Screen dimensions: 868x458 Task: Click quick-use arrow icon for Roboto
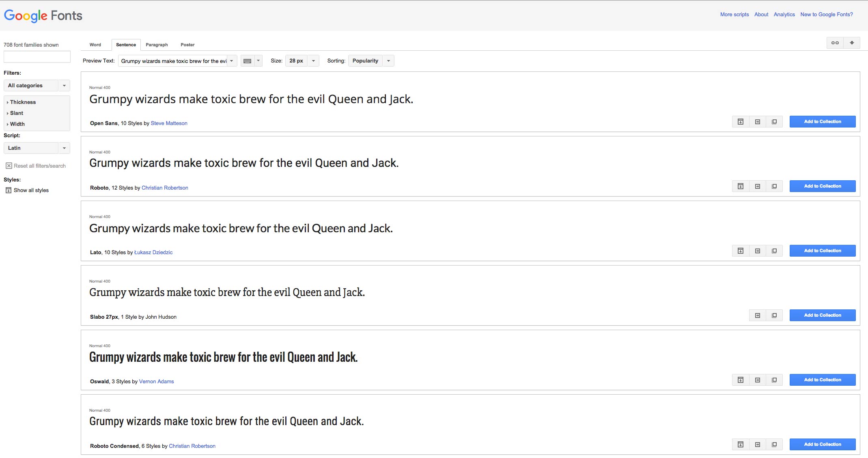click(758, 186)
